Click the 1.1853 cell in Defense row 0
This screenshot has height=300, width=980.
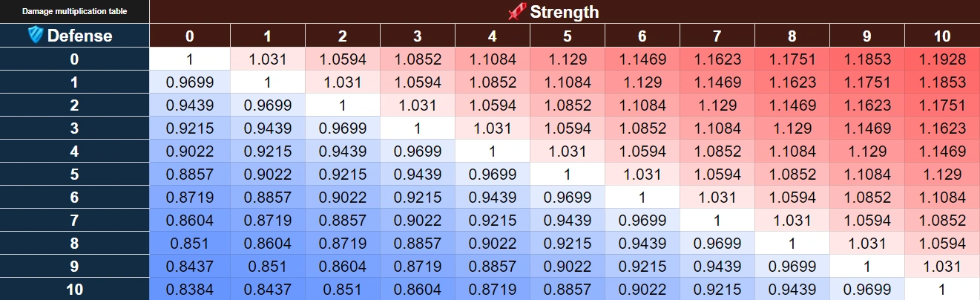click(x=867, y=59)
